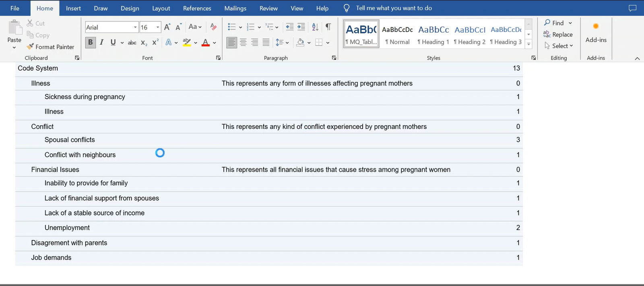Screen dimensions: 644x286
Task: Click the Copy icon
Action: (x=30, y=35)
